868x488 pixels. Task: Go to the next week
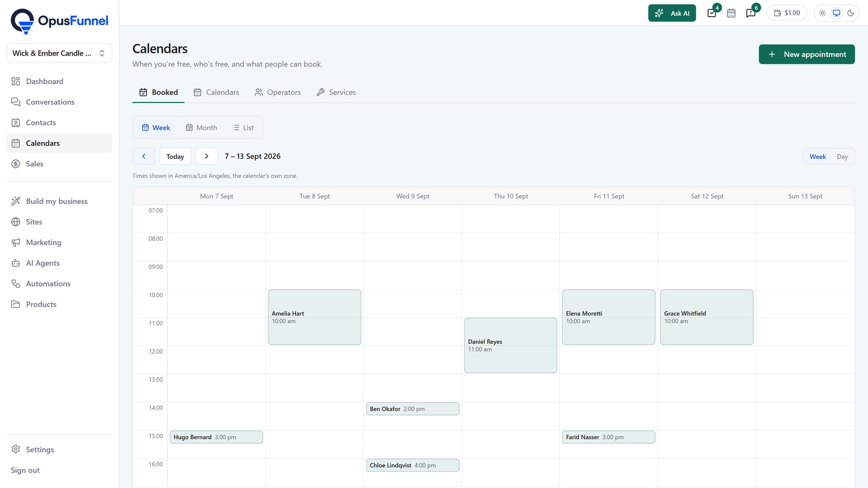point(207,156)
